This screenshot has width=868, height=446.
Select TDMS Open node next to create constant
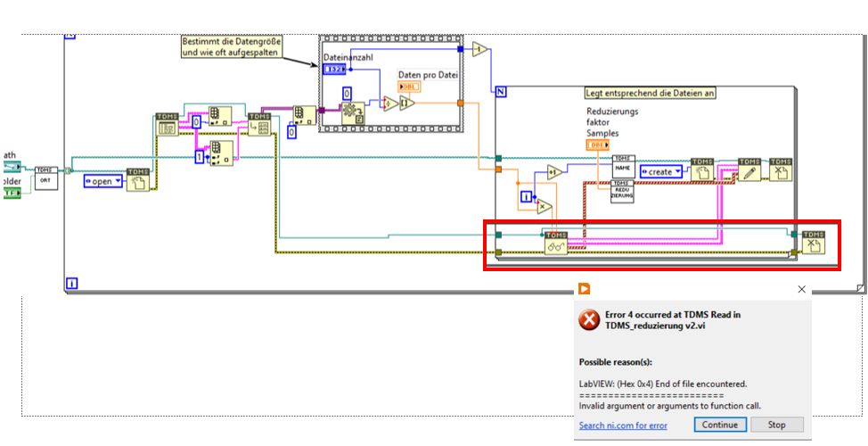click(702, 169)
